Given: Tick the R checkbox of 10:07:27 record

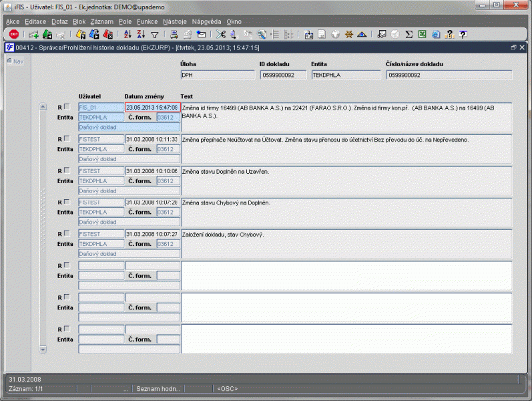Looking at the screenshot, I should coord(67,233).
